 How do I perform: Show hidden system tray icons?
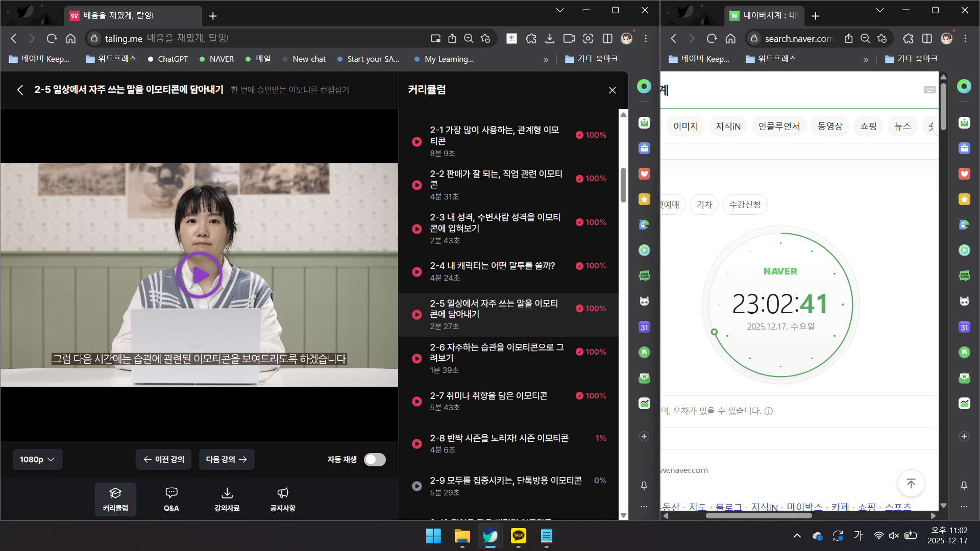[x=797, y=536]
